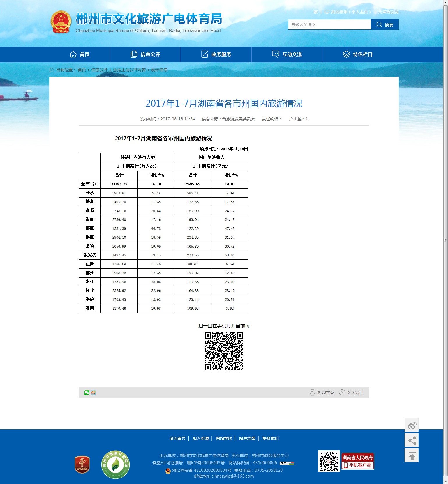Image resolution: width=448 pixels, height=484 pixels.
Task: Click the national emblem logo in header
Action: tap(61, 22)
